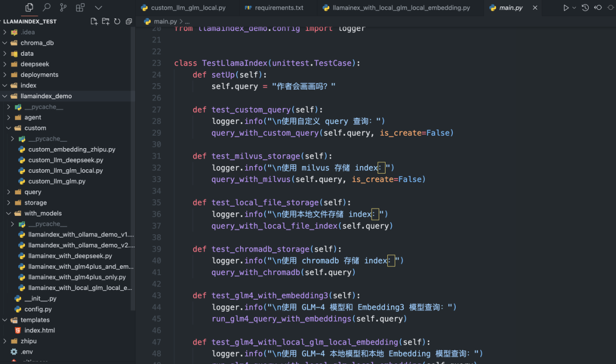The height and width of the screenshot is (364, 616).
Task: Open the Explorer view in activity bar
Action: (29, 7)
